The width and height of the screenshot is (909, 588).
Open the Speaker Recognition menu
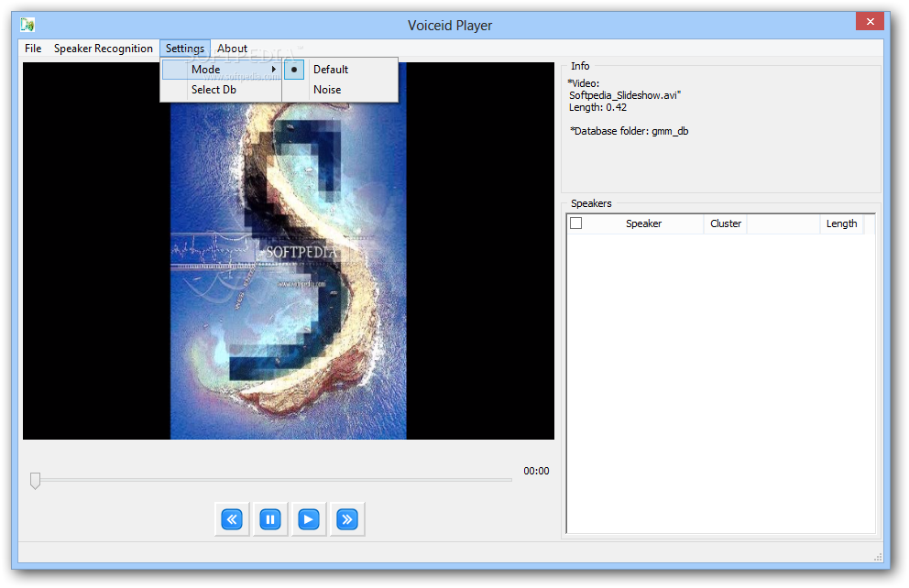[104, 49]
